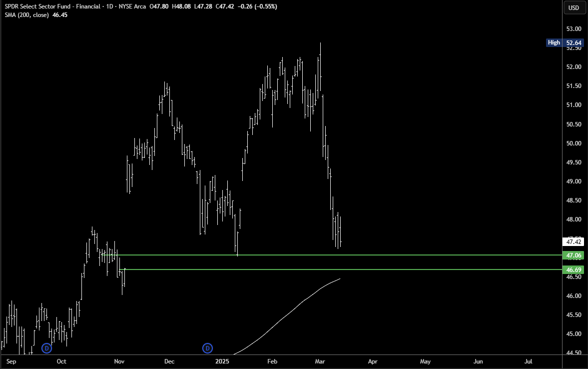Screen dimensions: 588x369
Task: Click the 53.00 value on the price scale
Action: (574, 29)
